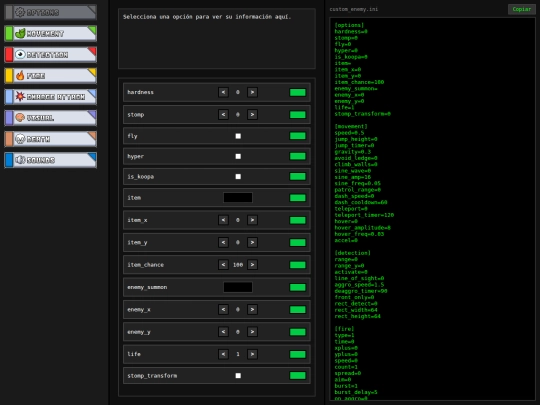
Task: Decrease item_y with left arrow
Action: (223, 242)
